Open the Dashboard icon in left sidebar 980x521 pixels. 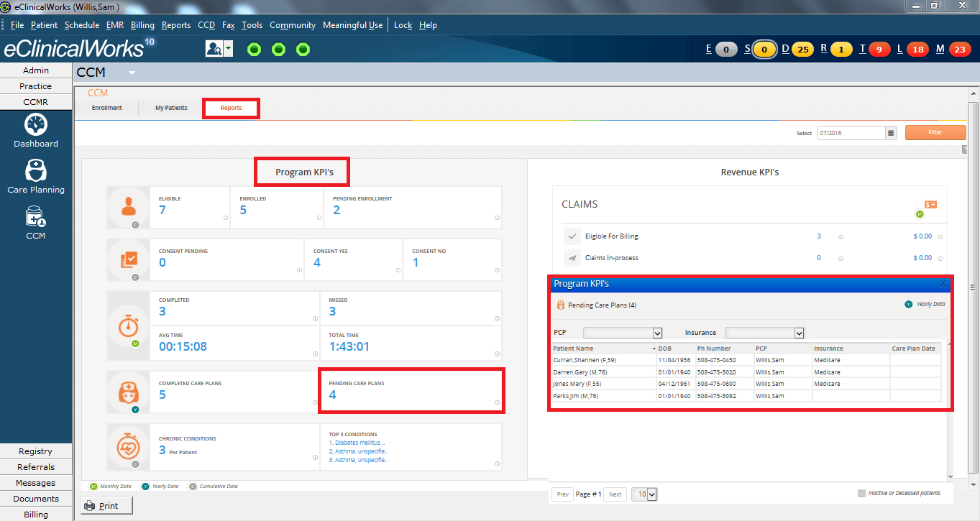36,125
